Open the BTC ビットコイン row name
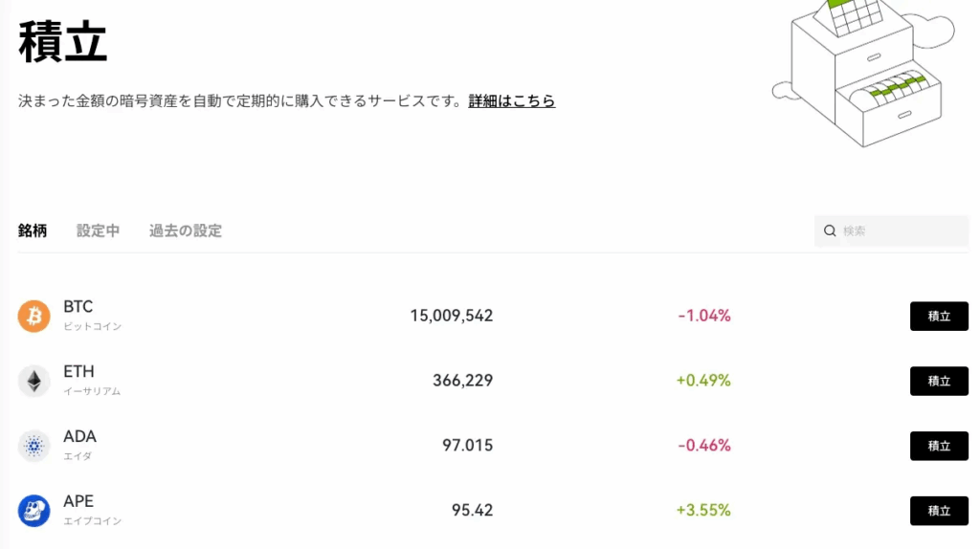This screenshot has height=549, width=980. point(93,316)
